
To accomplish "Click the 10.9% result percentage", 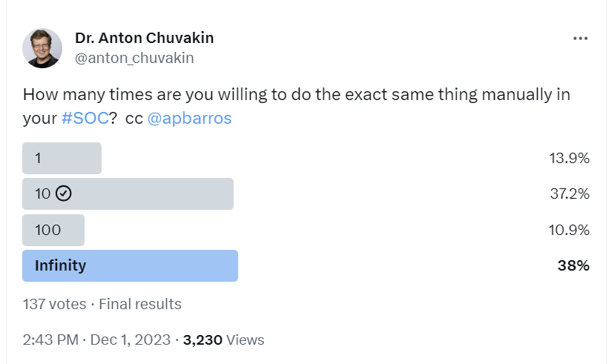I will tap(569, 230).
